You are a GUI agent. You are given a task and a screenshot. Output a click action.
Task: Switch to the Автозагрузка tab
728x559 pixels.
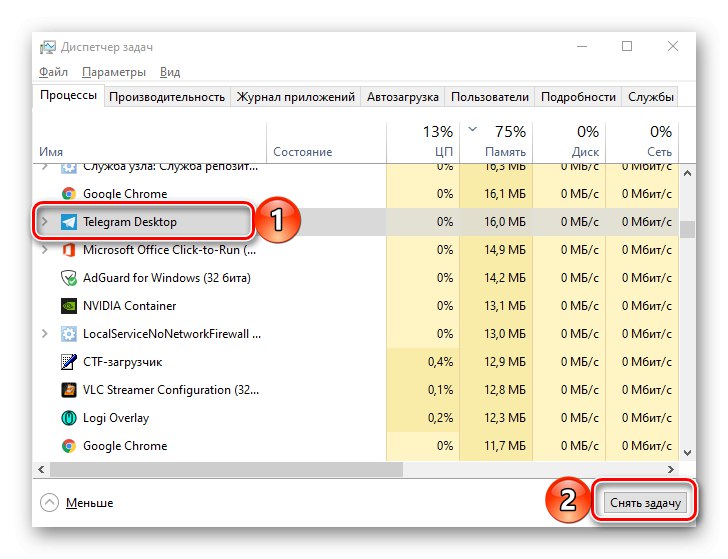[403, 97]
